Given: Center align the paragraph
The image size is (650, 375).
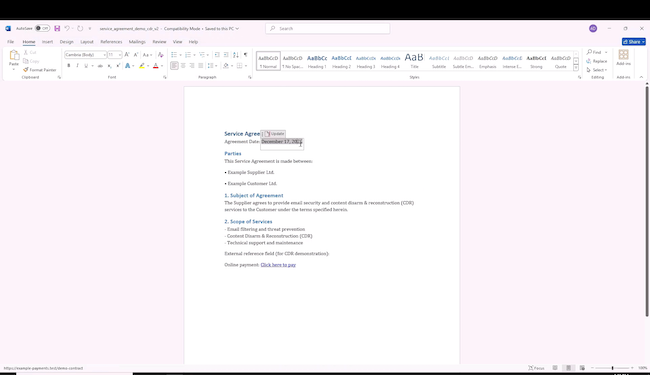Looking at the screenshot, I should pyautogui.click(x=183, y=66).
